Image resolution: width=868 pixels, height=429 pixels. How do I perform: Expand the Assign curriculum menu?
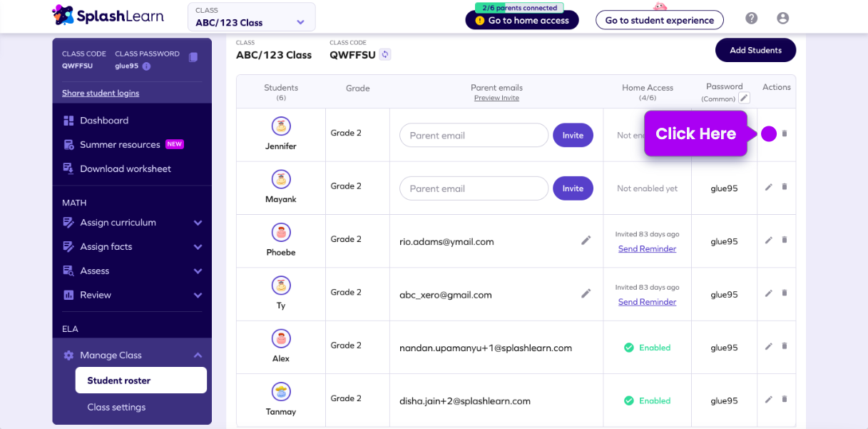pos(198,223)
